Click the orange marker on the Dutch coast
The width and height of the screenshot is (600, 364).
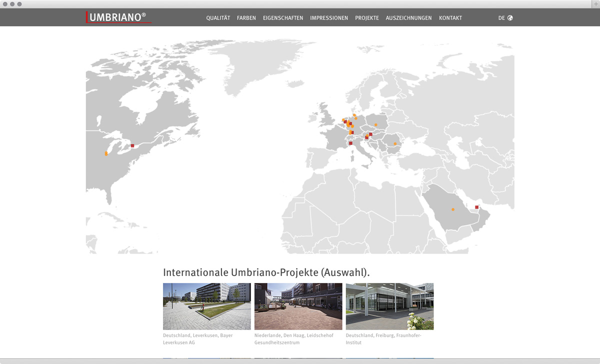point(343,120)
